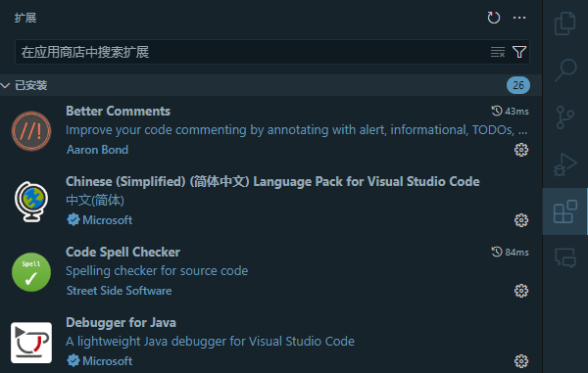Click publisher name Street Side Software

[120, 291]
